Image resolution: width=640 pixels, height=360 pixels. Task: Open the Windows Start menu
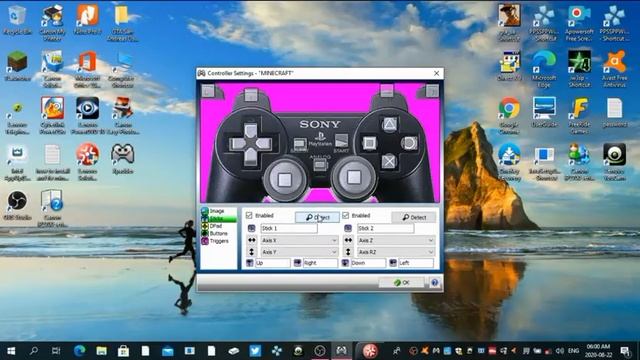pos(11,351)
